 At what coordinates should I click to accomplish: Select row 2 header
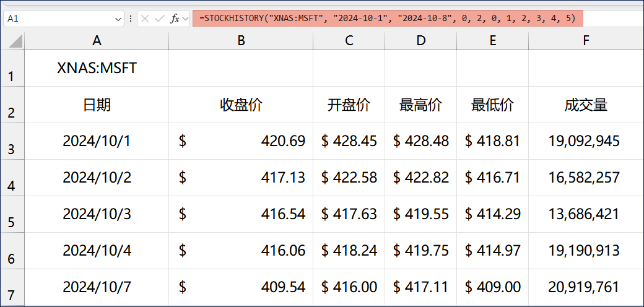pos(12,105)
